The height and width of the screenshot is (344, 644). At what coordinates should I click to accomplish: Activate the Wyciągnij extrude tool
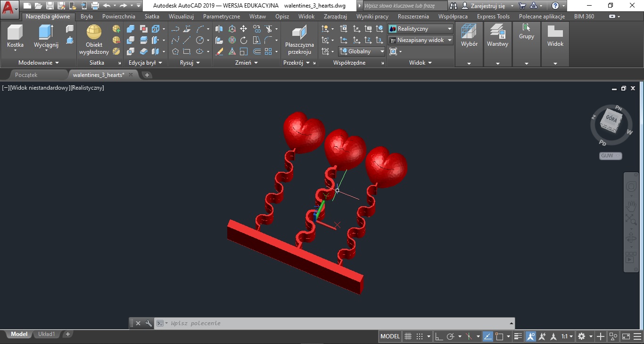(46, 37)
